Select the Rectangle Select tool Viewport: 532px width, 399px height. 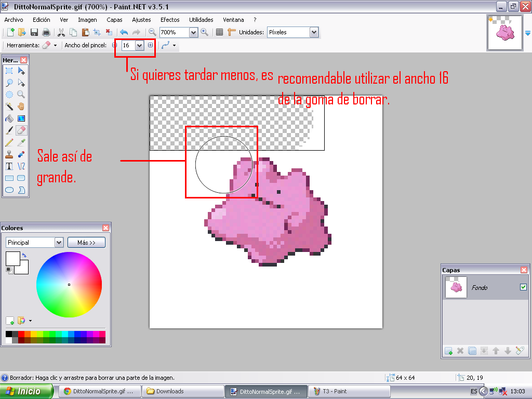pyautogui.click(x=9, y=71)
